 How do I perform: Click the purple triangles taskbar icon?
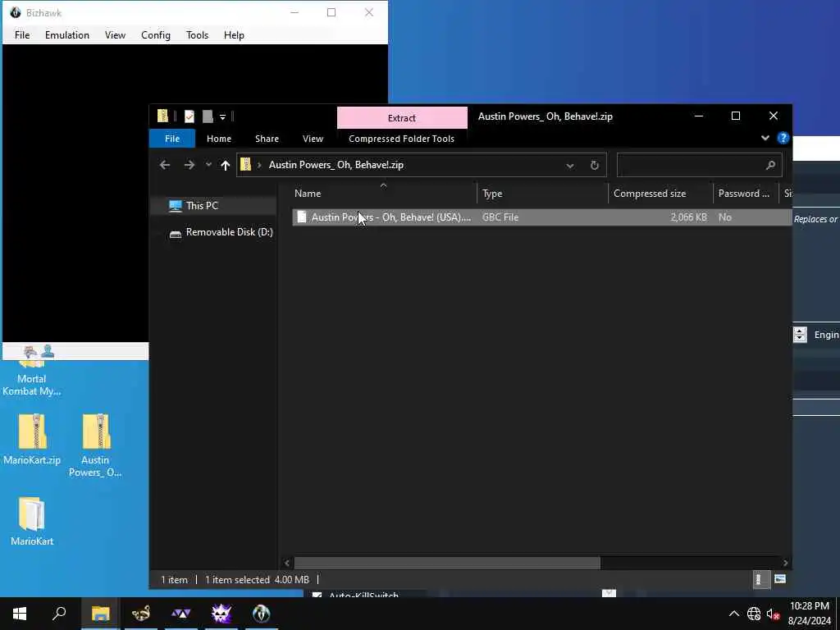coord(181,614)
